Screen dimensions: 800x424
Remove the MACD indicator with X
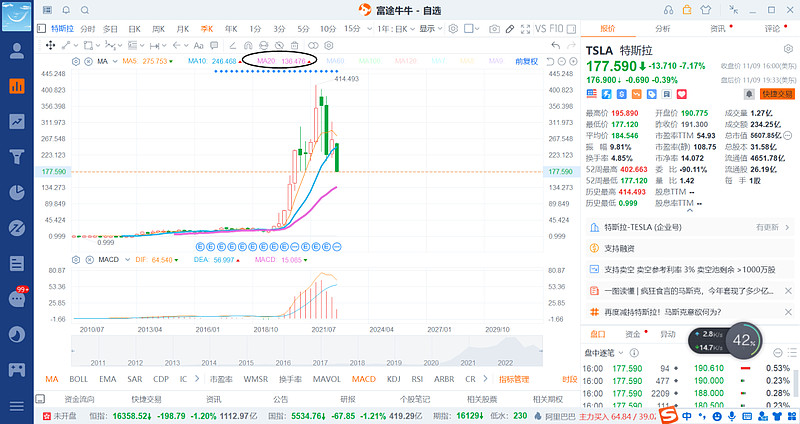coord(89,260)
